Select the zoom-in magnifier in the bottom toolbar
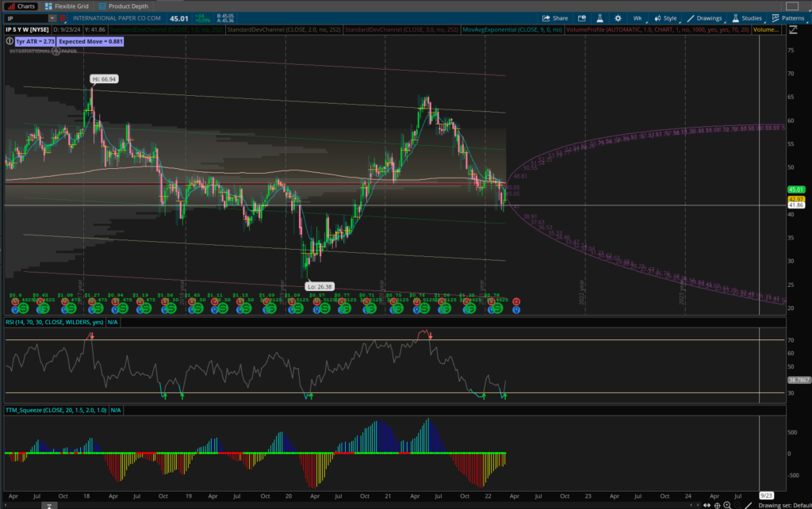This screenshot has width=812, height=509. point(727,505)
